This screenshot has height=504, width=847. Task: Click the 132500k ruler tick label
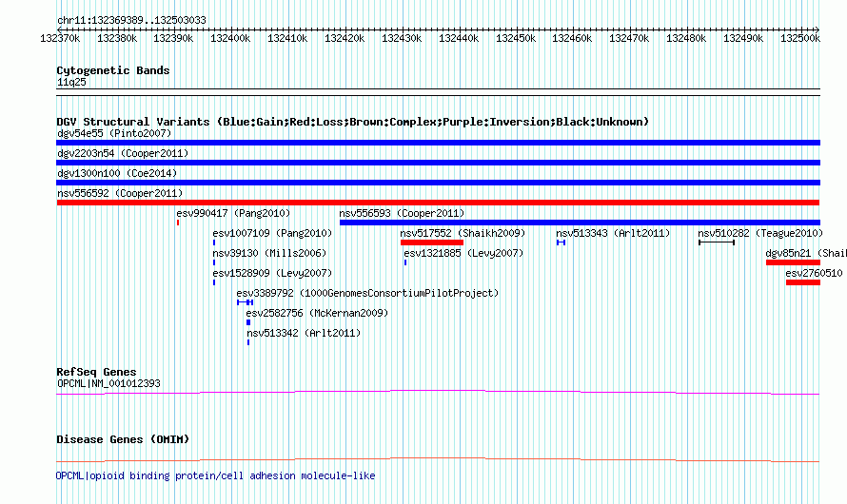[800, 38]
